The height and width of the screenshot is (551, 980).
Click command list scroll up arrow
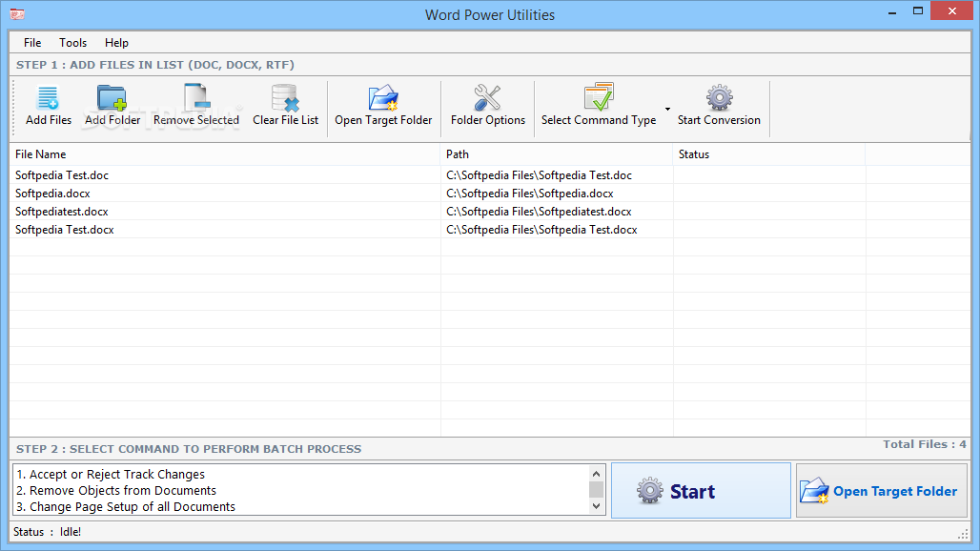(x=596, y=474)
